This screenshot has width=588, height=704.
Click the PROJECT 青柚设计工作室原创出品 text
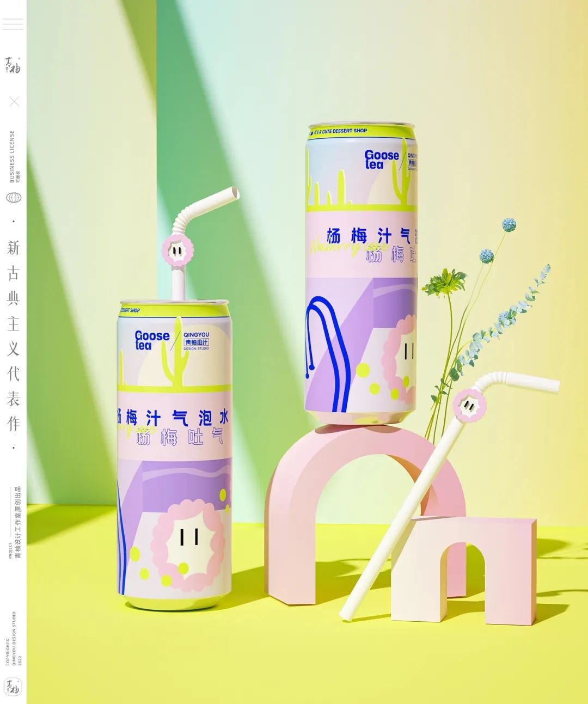pos(14,523)
